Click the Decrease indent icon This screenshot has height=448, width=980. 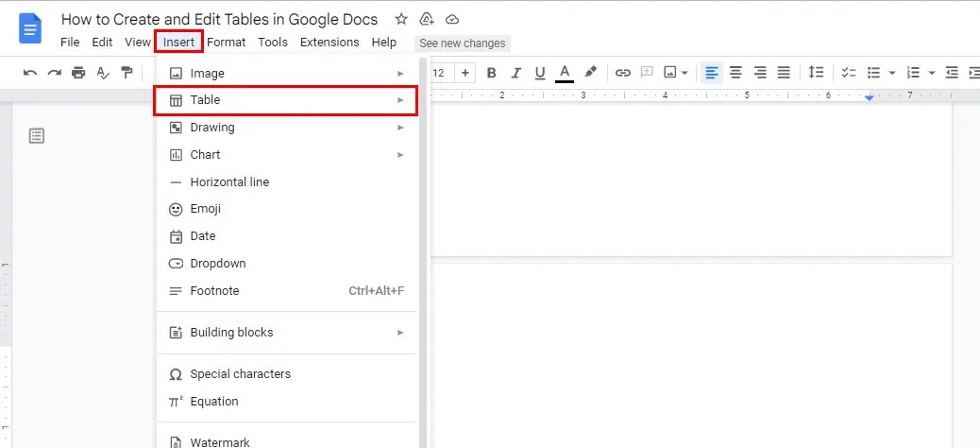coord(952,73)
